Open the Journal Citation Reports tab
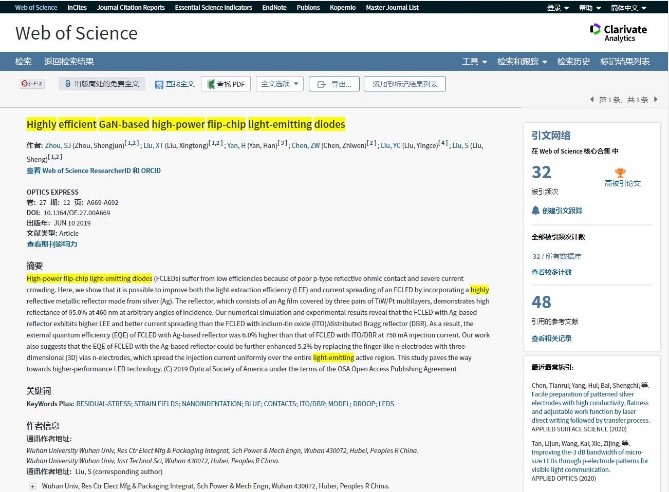The image size is (669, 492). point(130,7)
